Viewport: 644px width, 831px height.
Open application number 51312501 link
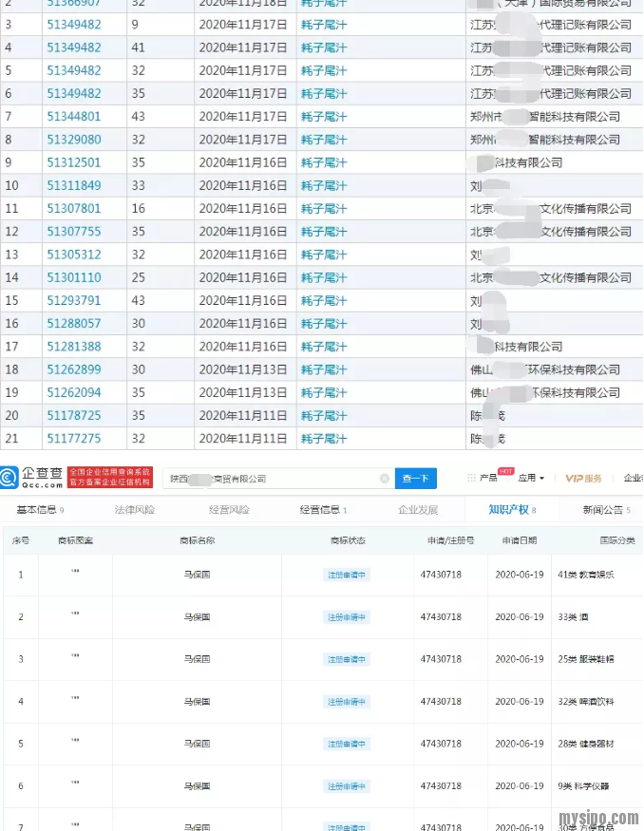74,162
